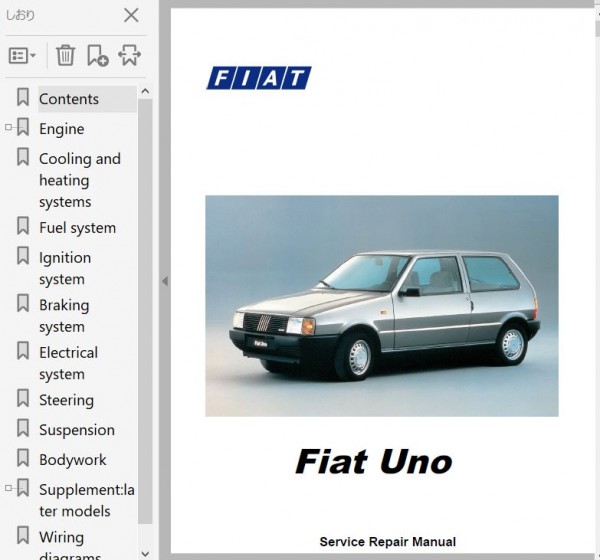Open the Wiring diagrams bookmark

(x=70, y=545)
